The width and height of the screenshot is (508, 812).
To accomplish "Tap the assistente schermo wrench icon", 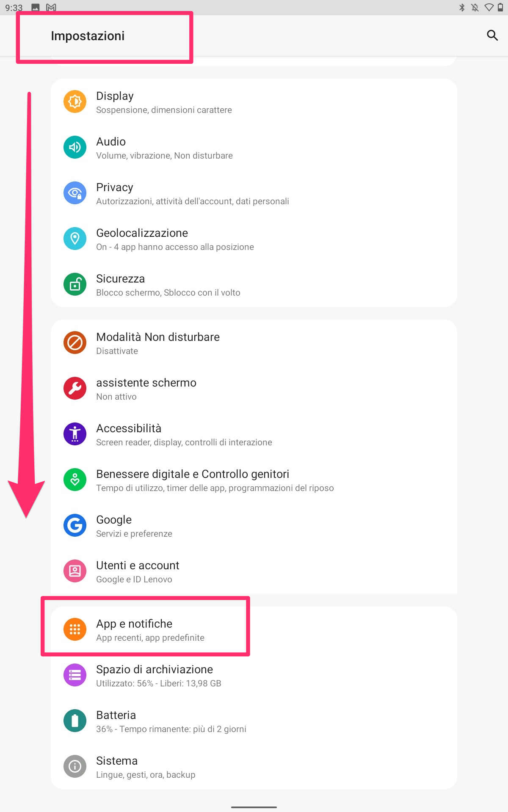I will (75, 388).
